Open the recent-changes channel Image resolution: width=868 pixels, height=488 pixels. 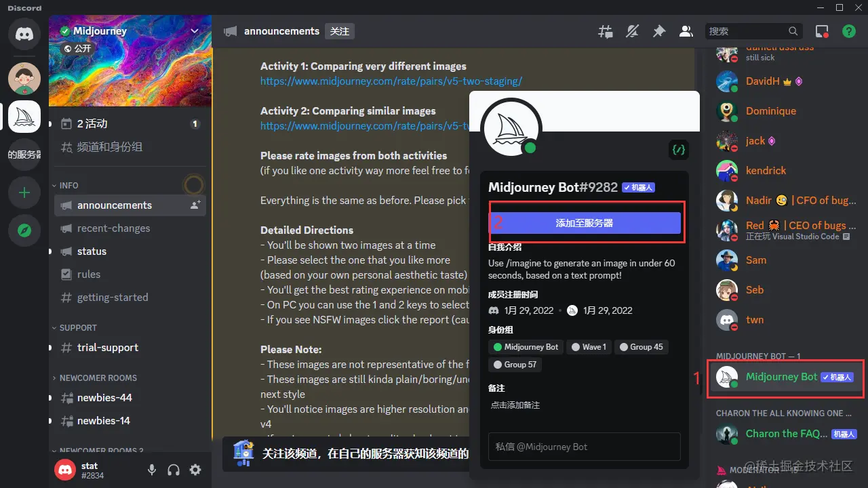130,228
